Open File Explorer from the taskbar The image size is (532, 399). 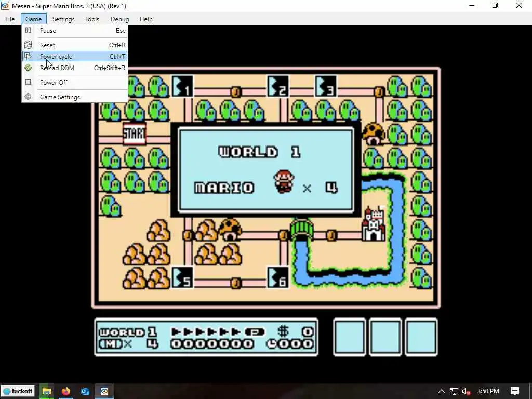[x=47, y=391]
